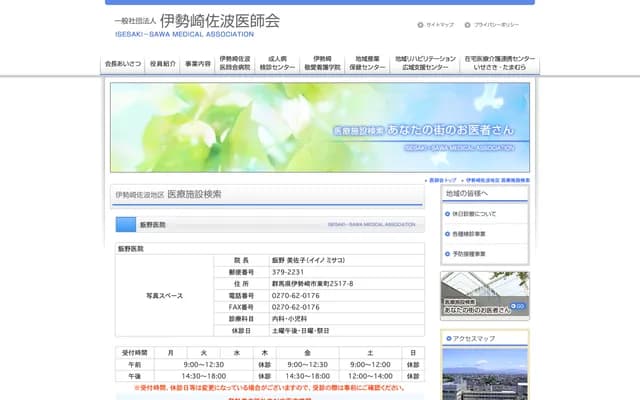
Task: Go to the 役員紹介 page
Action: [x=162, y=64]
